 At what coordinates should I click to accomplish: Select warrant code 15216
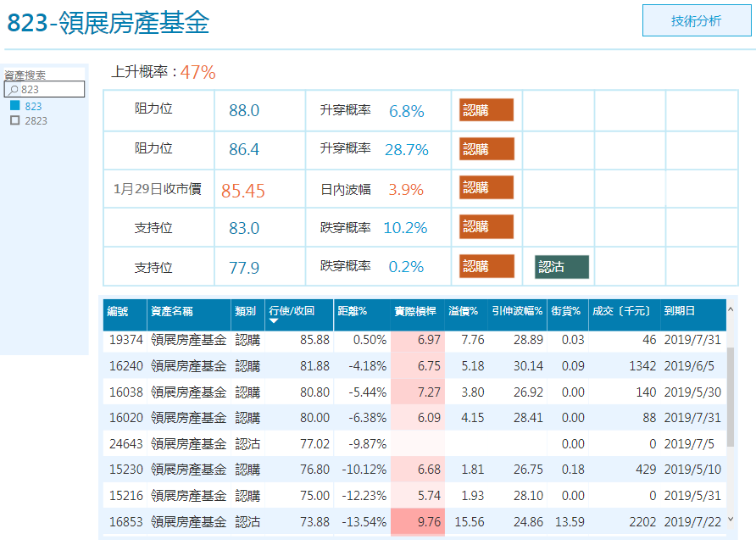coord(125,496)
